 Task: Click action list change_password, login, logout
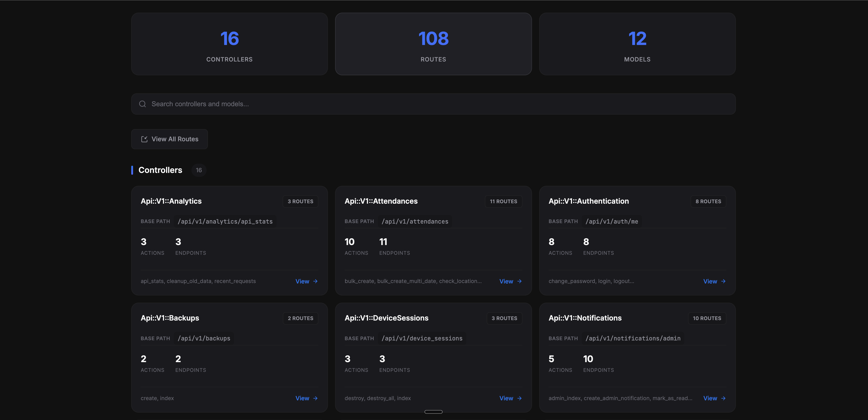click(591, 281)
